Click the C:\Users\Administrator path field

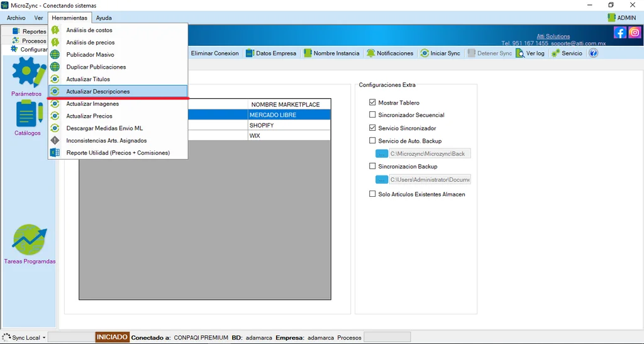430,179
